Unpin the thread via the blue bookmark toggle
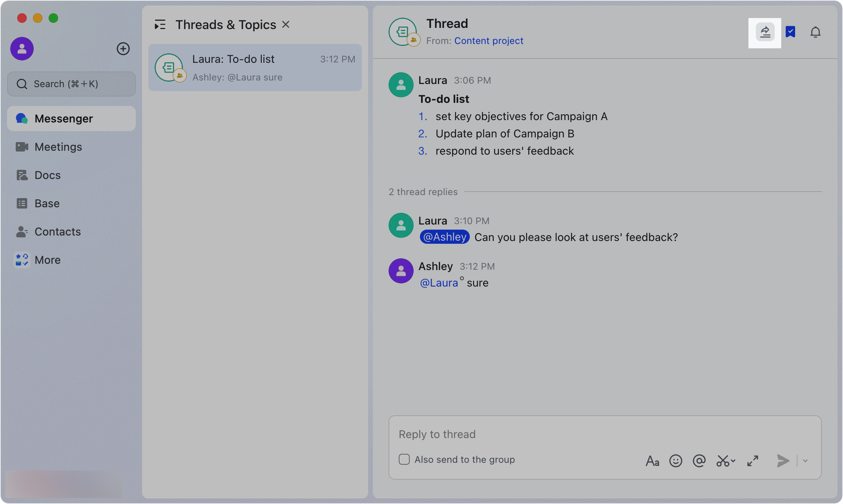843x504 pixels. pos(790,32)
